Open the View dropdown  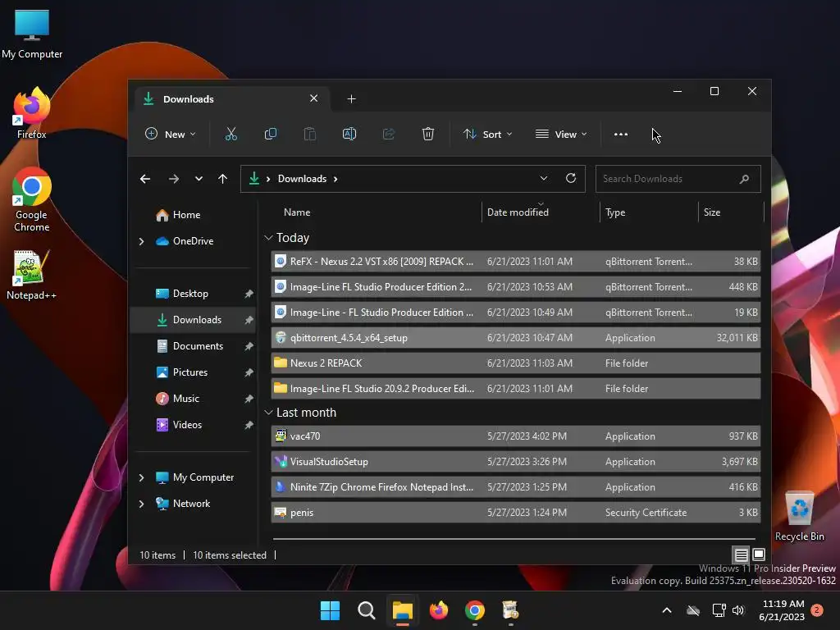tap(561, 134)
